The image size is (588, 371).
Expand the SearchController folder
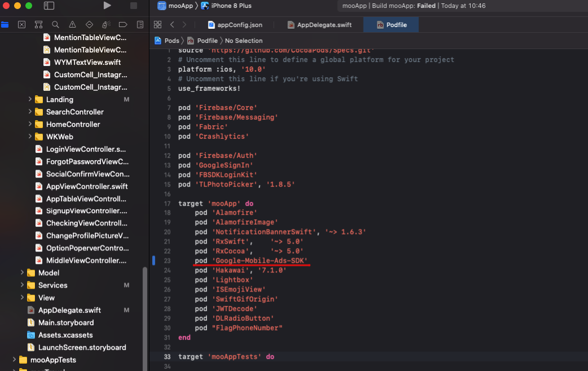click(x=30, y=112)
